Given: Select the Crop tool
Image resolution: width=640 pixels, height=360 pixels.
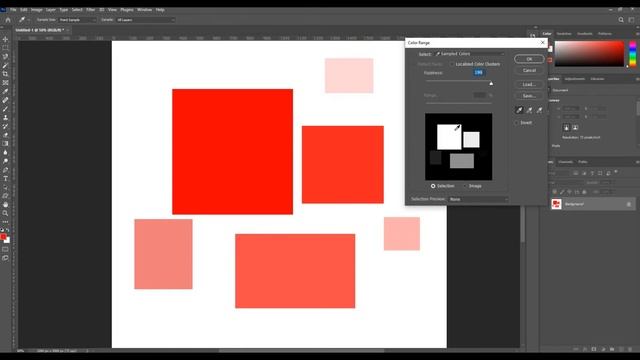Looking at the screenshot, I should (x=5, y=74).
